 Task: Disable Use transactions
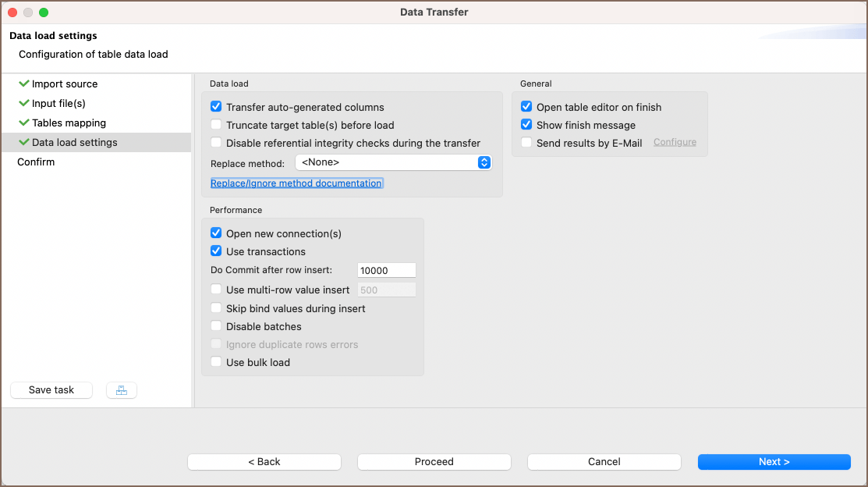tap(215, 251)
